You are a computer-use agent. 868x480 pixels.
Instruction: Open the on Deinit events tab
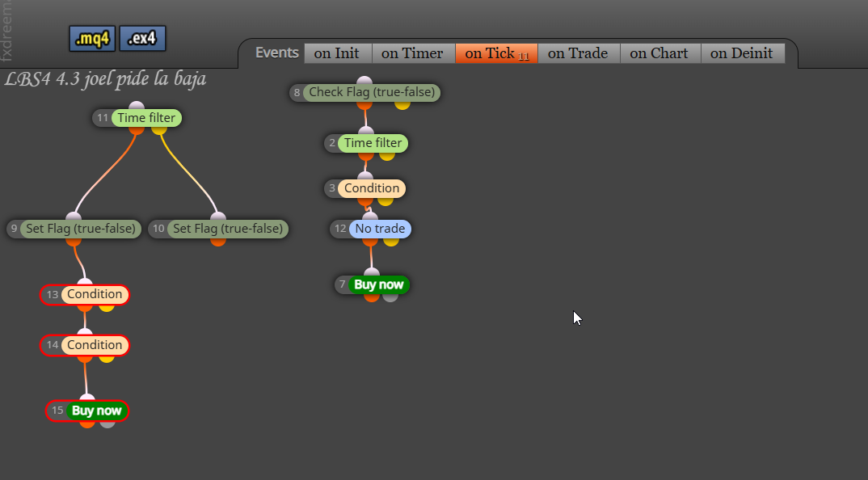(742, 53)
